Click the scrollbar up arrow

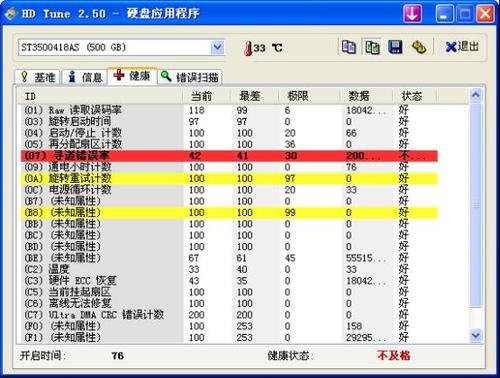[475, 96]
